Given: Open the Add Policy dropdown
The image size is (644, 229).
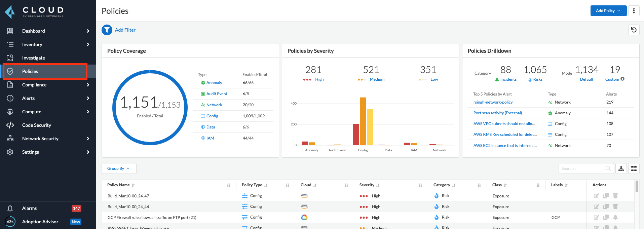Looking at the screenshot, I should click(x=608, y=11).
